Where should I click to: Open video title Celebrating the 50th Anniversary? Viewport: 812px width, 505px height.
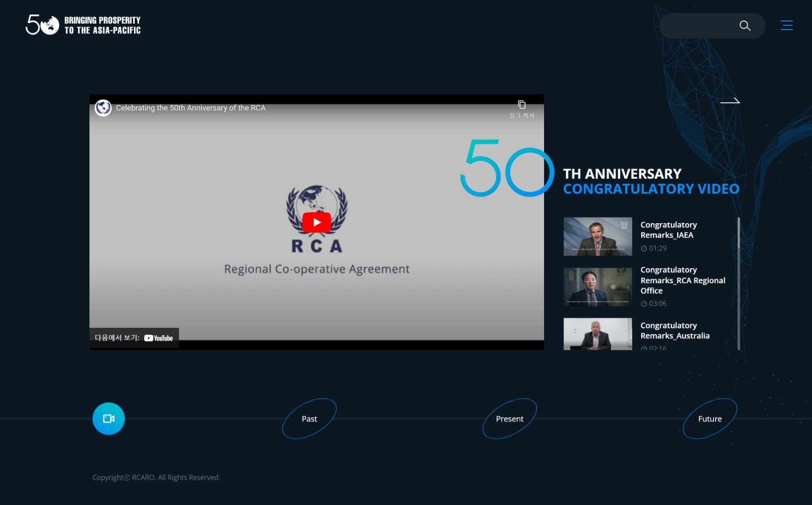tap(191, 108)
